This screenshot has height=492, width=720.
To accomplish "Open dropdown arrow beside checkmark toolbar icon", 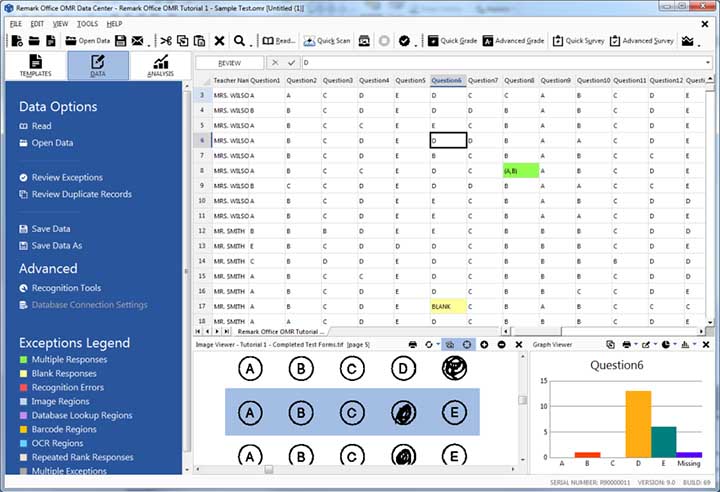I will 416,45.
